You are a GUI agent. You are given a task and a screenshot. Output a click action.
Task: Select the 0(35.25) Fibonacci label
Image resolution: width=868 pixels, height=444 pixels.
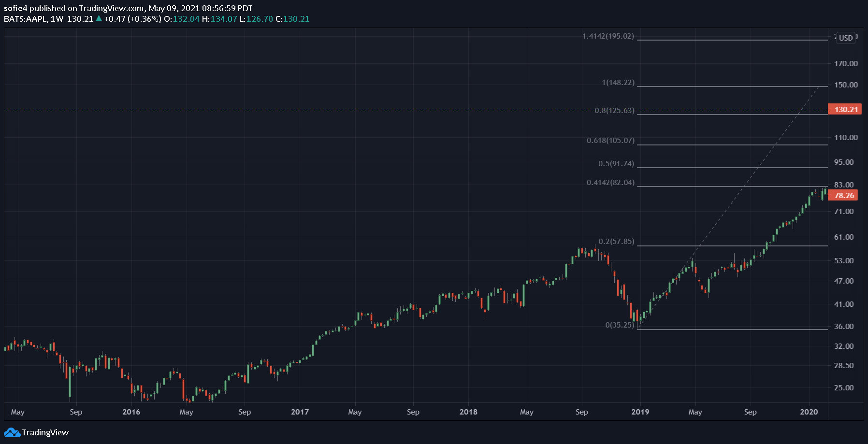(620, 325)
